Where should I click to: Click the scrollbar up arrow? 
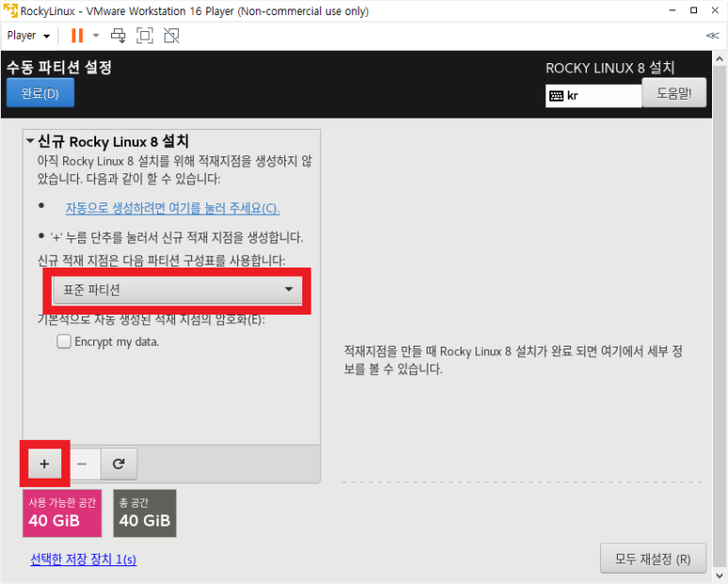click(x=720, y=59)
